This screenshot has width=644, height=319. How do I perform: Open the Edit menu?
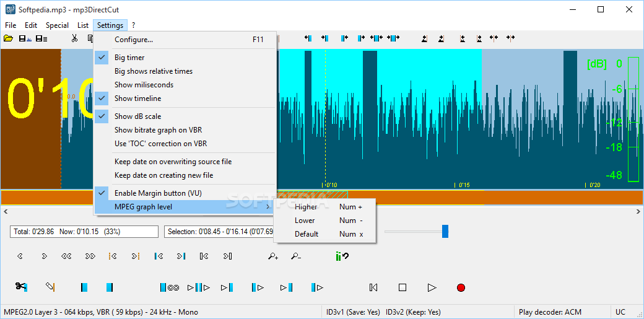pos(31,25)
